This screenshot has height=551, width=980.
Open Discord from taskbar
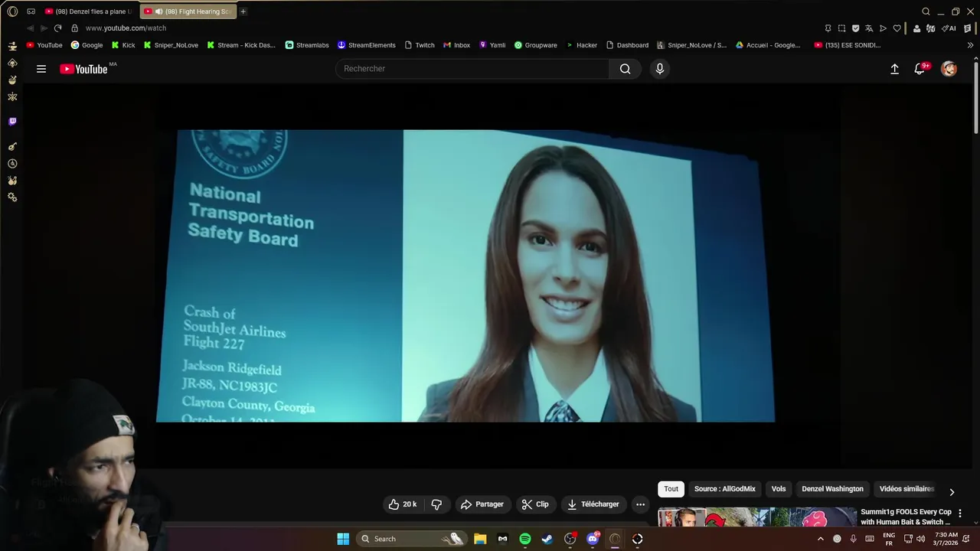tap(593, 539)
